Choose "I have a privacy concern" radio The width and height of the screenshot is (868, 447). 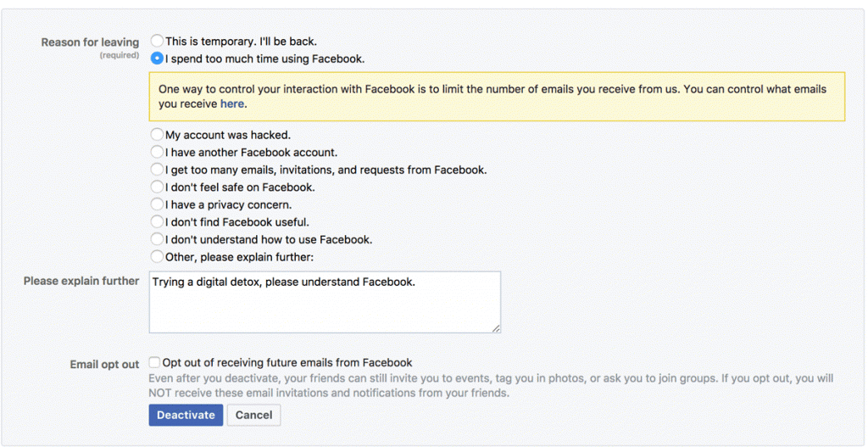pyautogui.click(x=157, y=204)
